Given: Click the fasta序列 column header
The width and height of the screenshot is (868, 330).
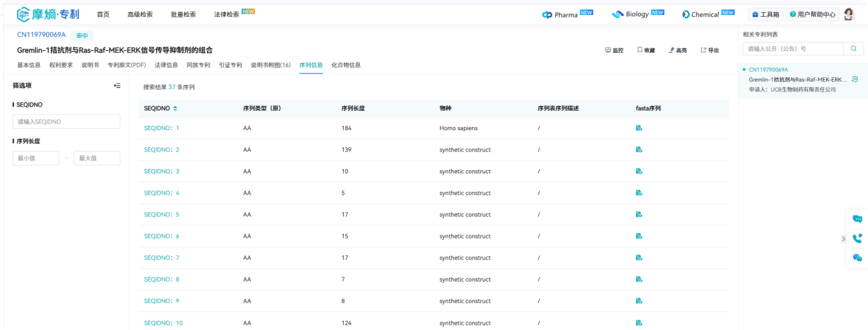Looking at the screenshot, I should click(648, 108).
